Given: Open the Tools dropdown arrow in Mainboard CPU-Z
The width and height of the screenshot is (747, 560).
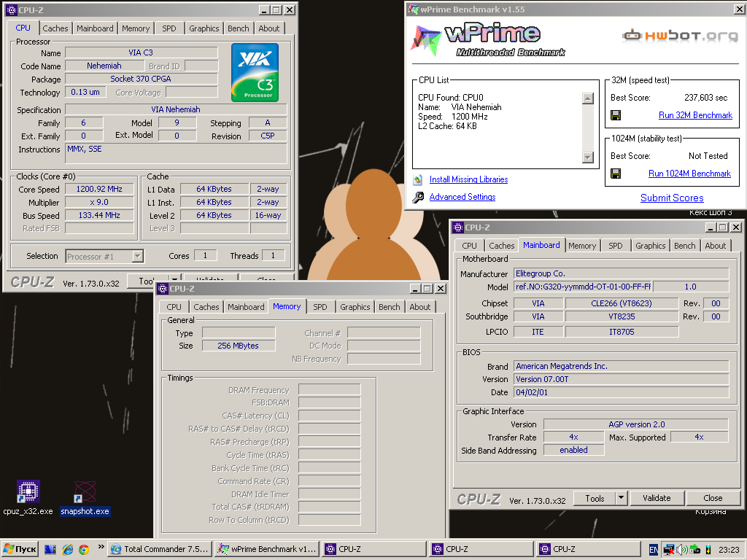Looking at the screenshot, I should [x=621, y=498].
